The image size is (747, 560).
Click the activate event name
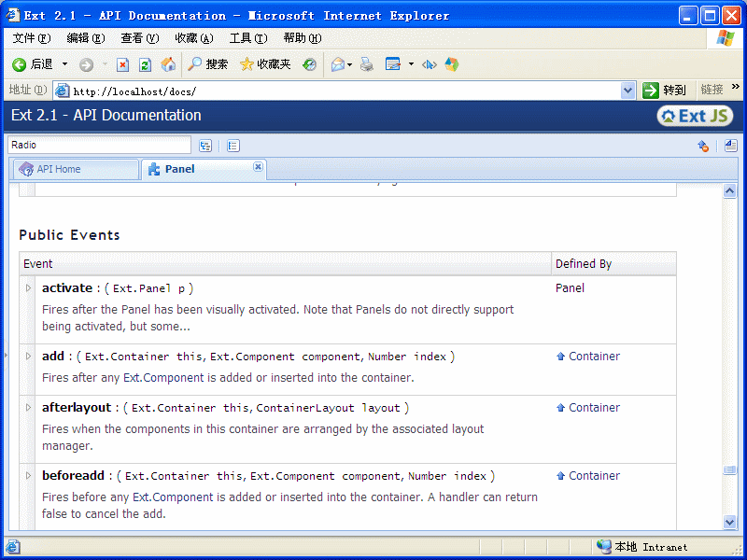point(67,288)
